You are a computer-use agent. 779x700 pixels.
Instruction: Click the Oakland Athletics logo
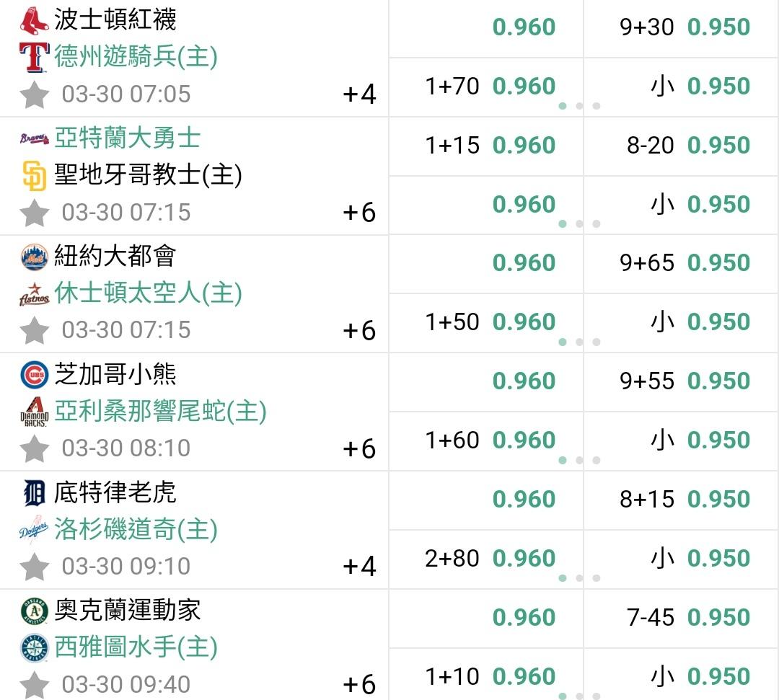click(x=35, y=611)
